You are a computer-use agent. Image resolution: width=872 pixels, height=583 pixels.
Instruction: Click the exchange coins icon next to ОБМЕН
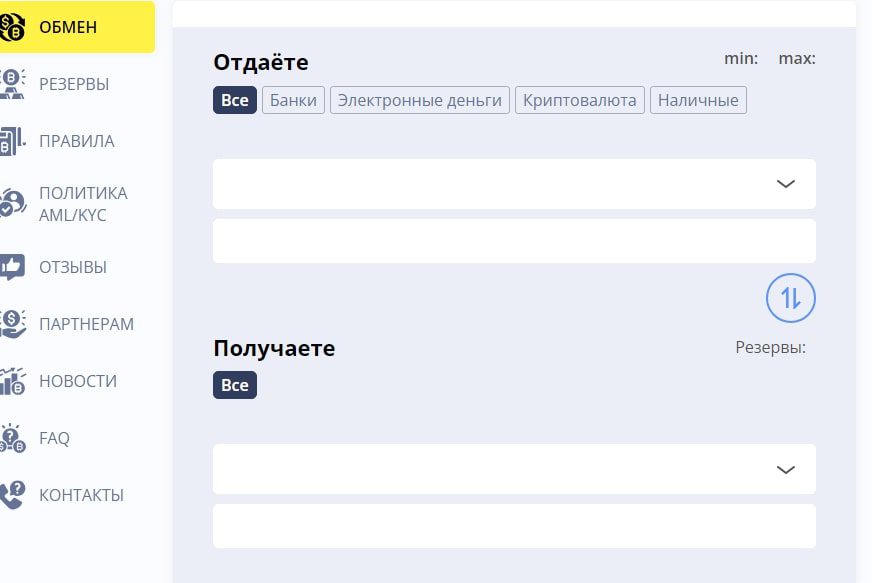click(x=12, y=27)
